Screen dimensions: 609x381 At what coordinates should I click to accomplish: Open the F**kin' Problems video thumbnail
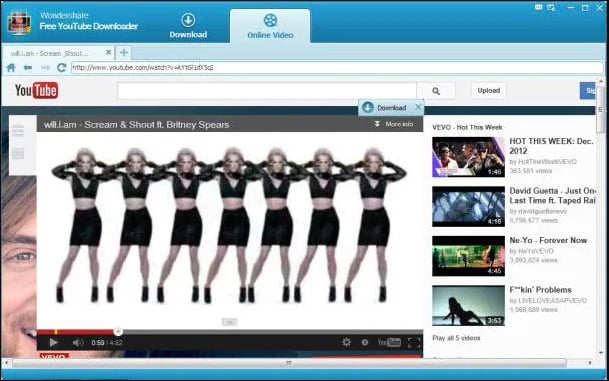coord(468,305)
